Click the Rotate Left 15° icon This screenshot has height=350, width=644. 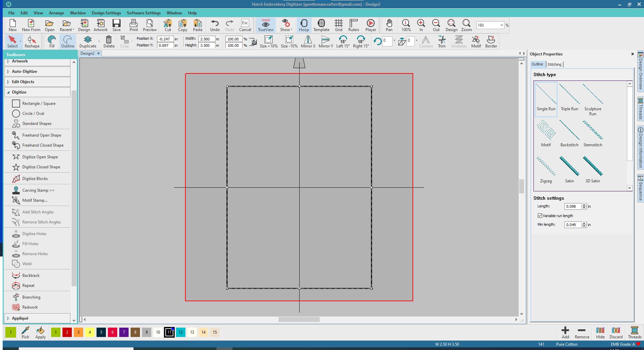point(343,42)
